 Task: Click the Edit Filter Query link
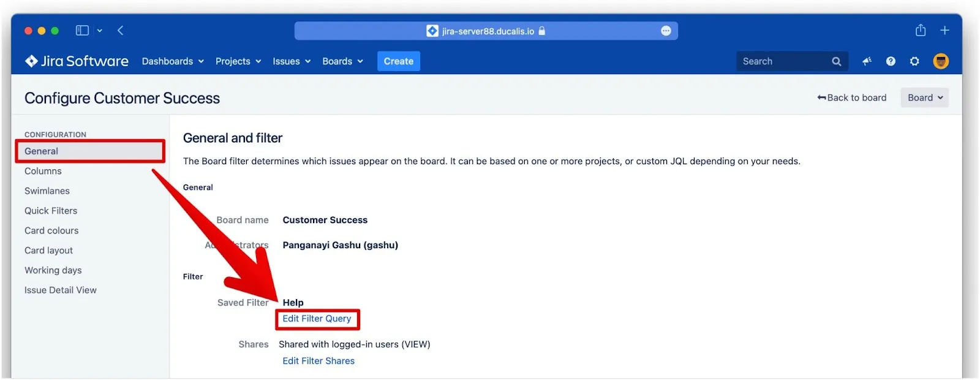[x=317, y=319]
